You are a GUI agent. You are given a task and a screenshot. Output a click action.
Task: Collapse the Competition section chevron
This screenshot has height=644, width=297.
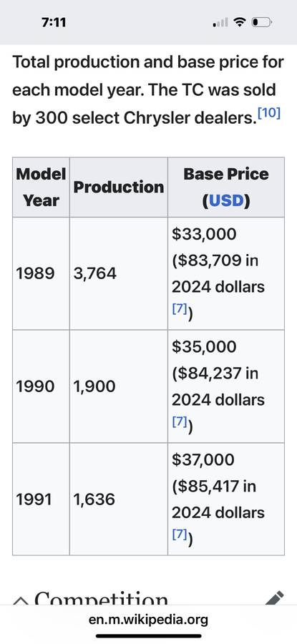[19, 600]
